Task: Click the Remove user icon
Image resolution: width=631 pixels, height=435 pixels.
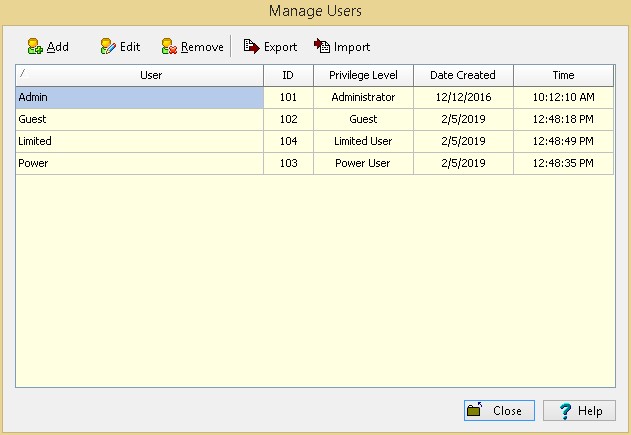Action: pos(169,46)
